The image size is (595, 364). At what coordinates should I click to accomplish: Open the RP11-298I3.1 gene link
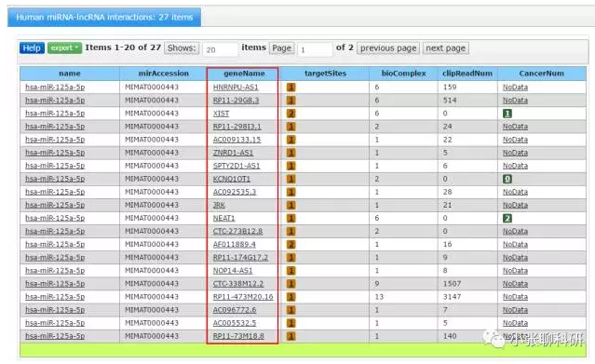click(x=237, y=127)
